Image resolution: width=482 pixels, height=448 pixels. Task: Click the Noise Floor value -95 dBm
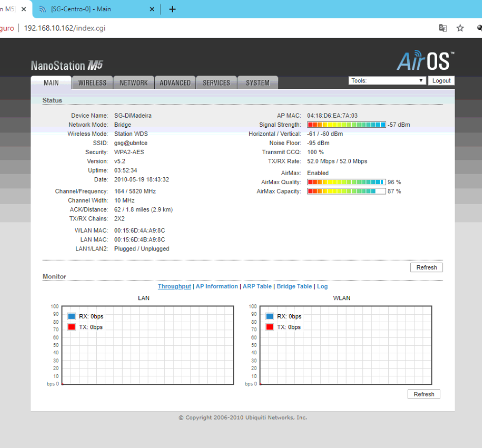318,143
